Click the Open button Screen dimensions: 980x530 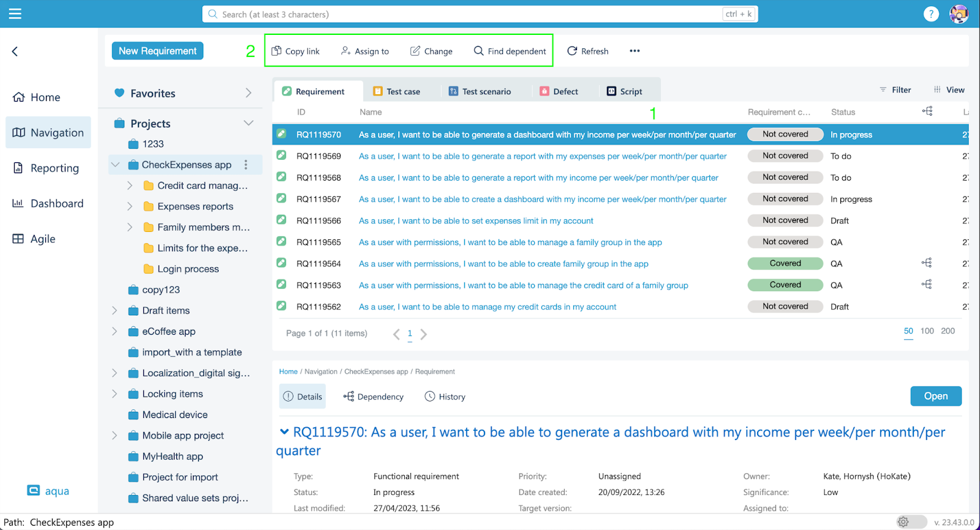(935, 396)
